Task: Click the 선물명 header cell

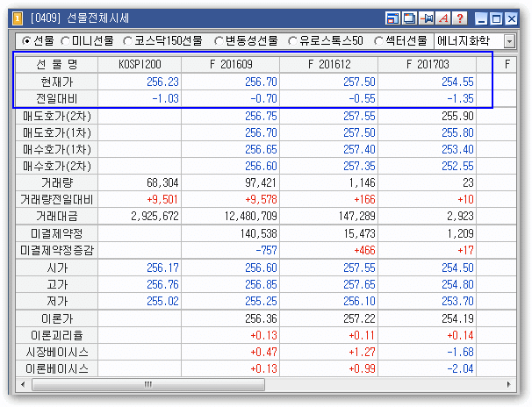Action: click(57, 64)
